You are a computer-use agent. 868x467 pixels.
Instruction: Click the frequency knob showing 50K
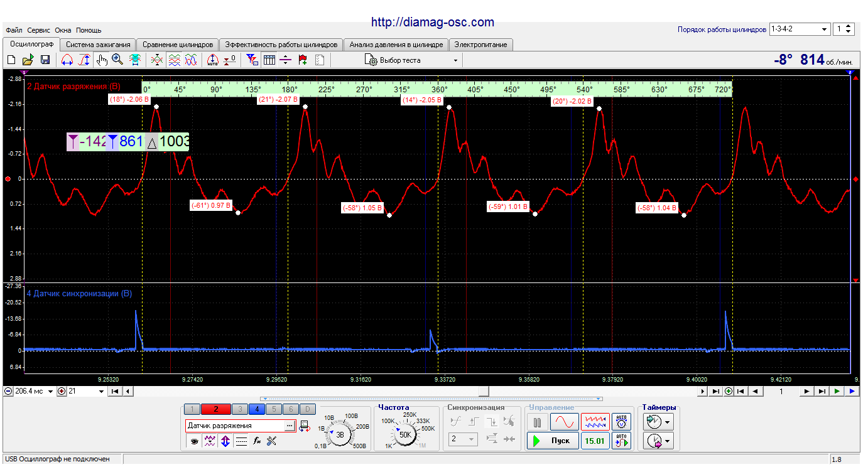[406, 434]
